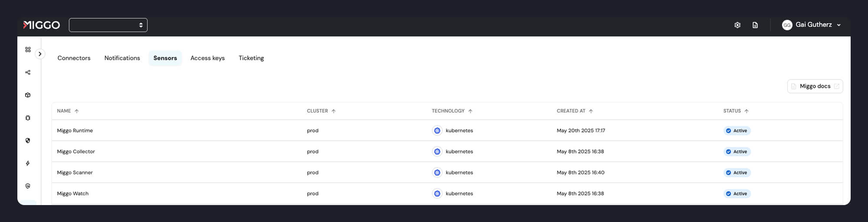Click the 'May 20th 2025 17:17' created date
Viewport: 868px width, 222px height.
point(581,130)
